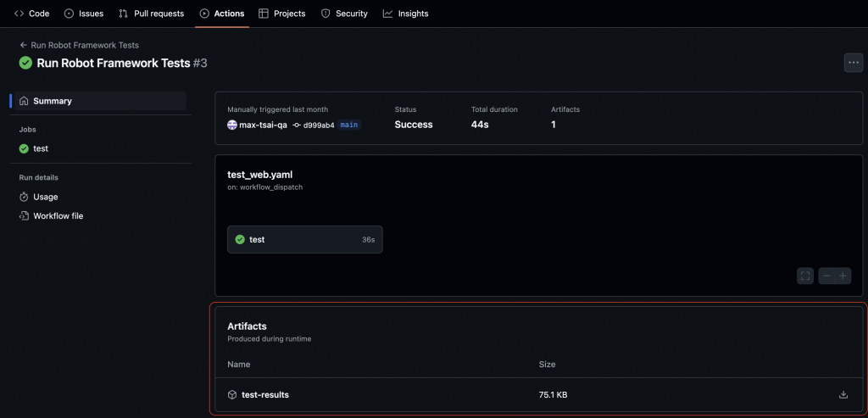The height and width of the screenshot is (418, 868).
Task: Click the Security shield icon
Action: (x=326, y=14)
